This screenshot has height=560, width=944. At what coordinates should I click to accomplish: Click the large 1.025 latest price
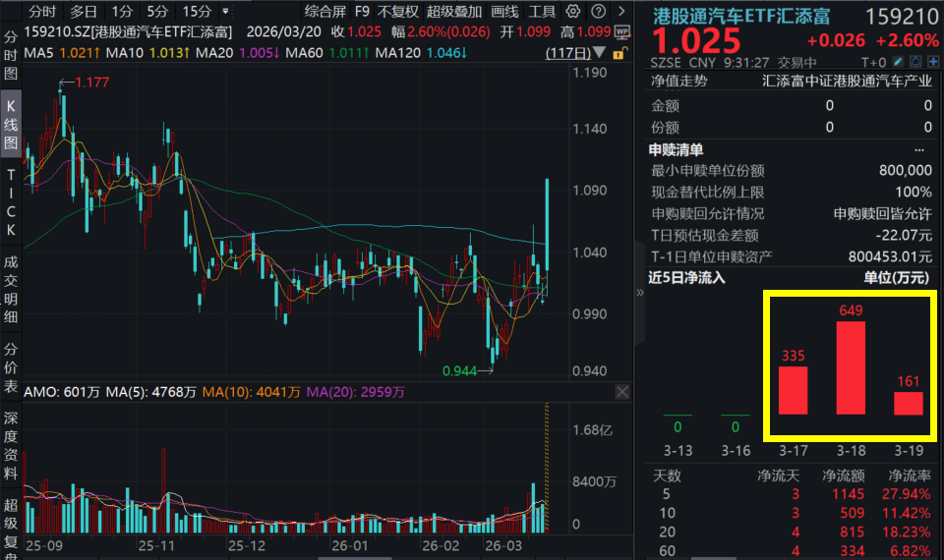696,41
